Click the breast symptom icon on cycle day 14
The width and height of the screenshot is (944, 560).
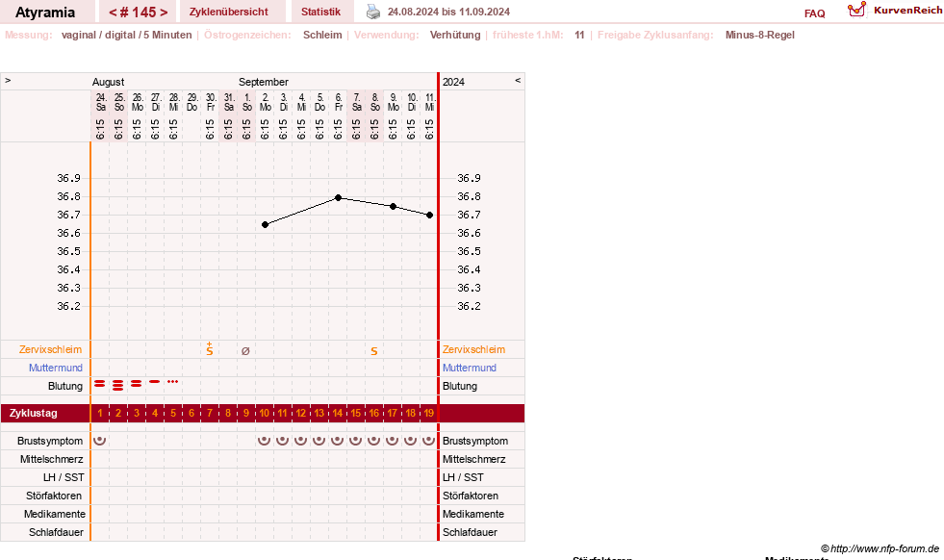coord(337,440)
